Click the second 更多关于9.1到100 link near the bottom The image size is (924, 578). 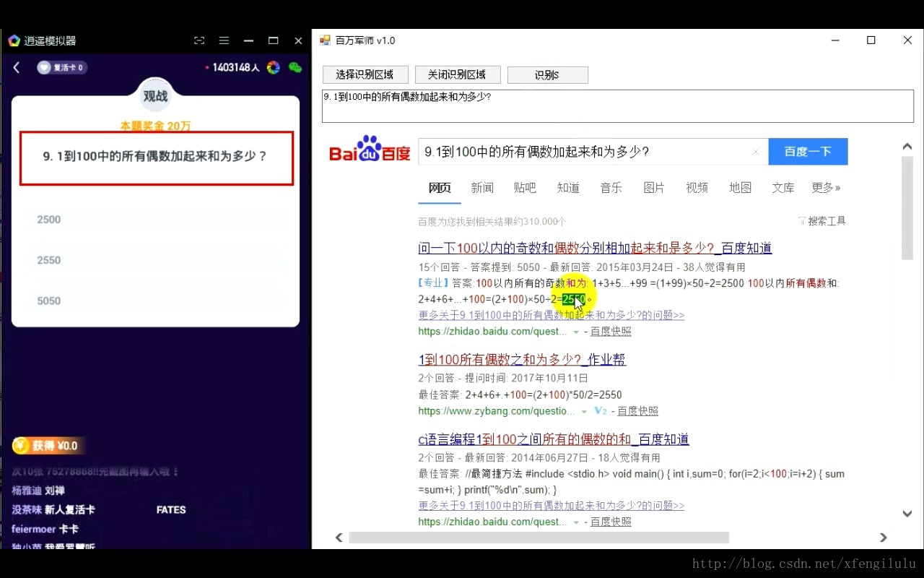pyautogui.click(x=552, y=506)
